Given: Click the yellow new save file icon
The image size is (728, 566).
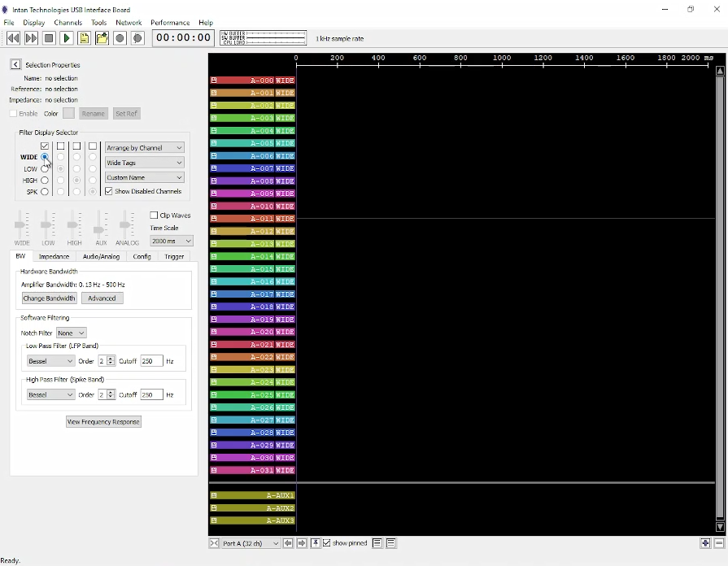Looking at the screenshot, I should click(x=85, y=38).
